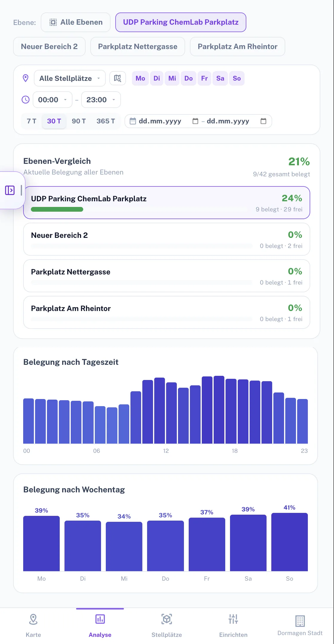Filter by Parkplatz Am Rheintor chip

pos(237,47)
